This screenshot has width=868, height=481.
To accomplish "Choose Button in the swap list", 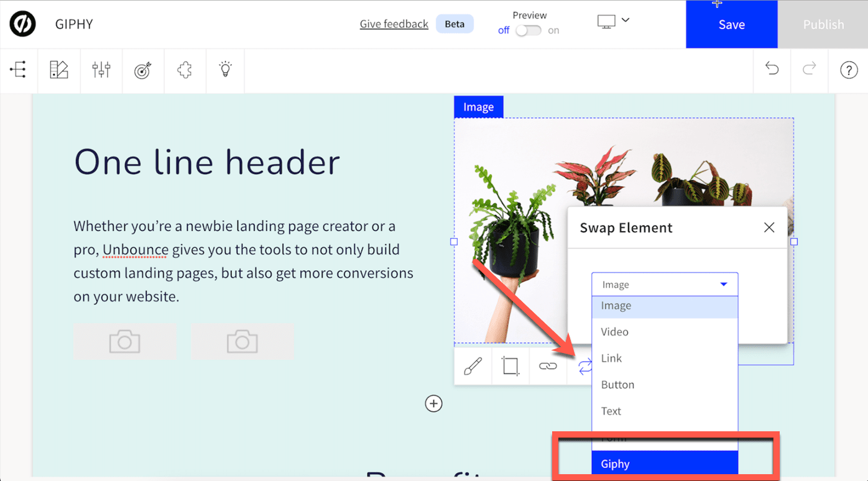I will [x=665, y=385].
